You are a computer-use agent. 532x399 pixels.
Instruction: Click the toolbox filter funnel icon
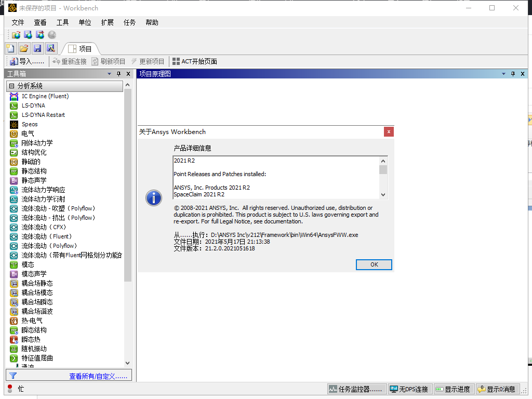click(x=13, y=376)
